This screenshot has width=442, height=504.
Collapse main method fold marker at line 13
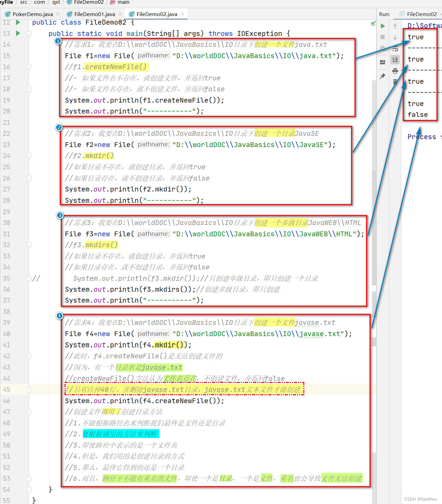[x=29, y=34]
